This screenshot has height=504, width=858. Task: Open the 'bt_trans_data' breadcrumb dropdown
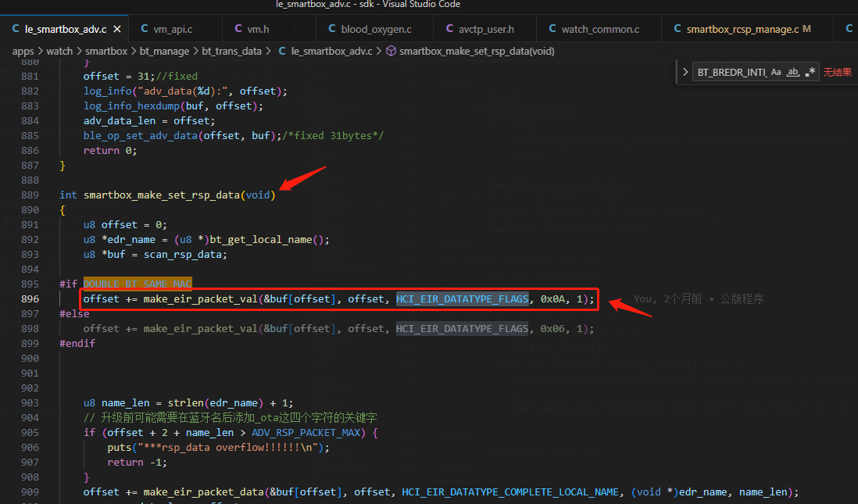point(231,51)
